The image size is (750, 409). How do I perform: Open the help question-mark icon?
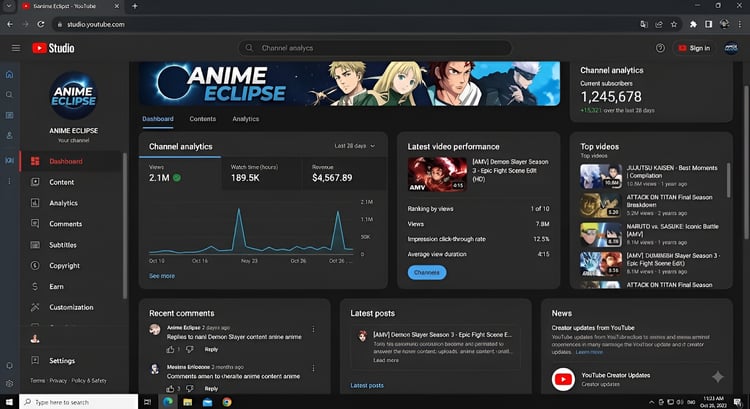[660, 48]
